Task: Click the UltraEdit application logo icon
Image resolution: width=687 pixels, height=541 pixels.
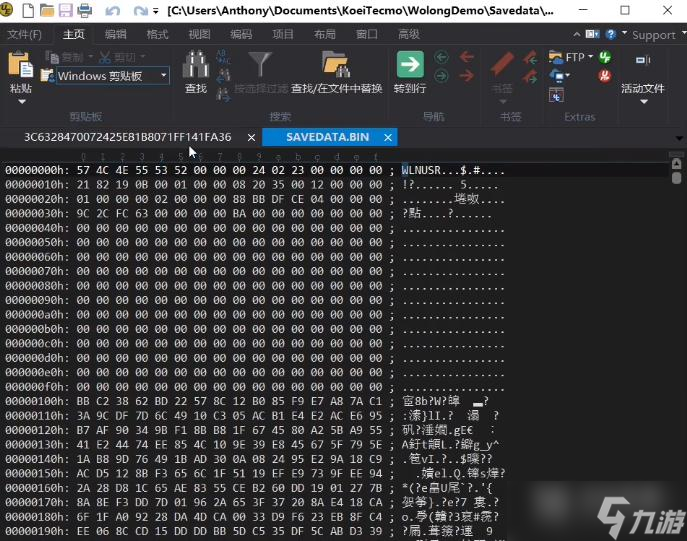Action: click(x=6, y=10)
